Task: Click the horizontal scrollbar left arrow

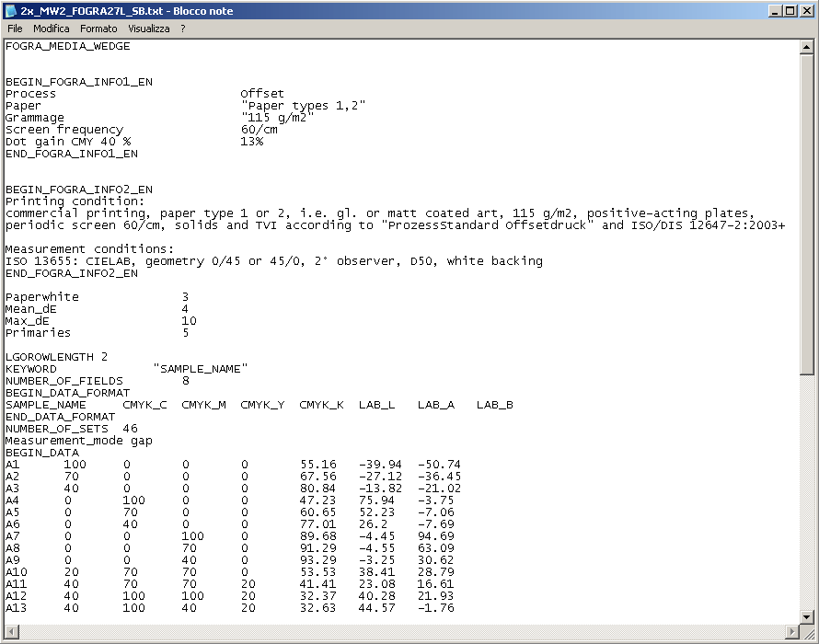Action: click(x=11, y=631)
